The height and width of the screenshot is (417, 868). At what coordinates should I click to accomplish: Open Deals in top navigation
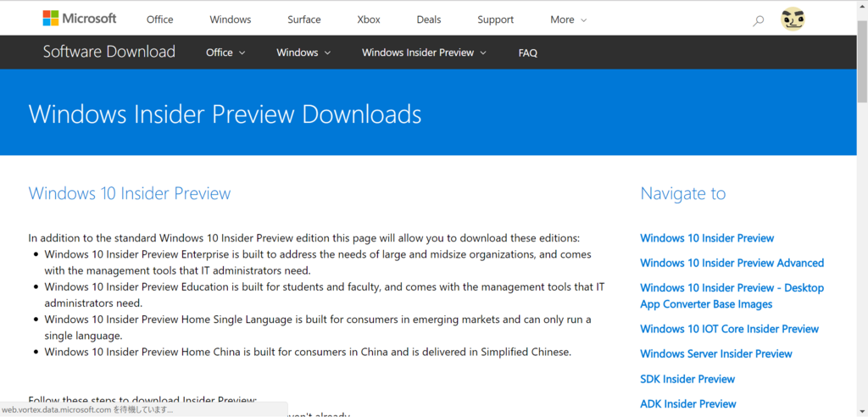click(429, 19)
